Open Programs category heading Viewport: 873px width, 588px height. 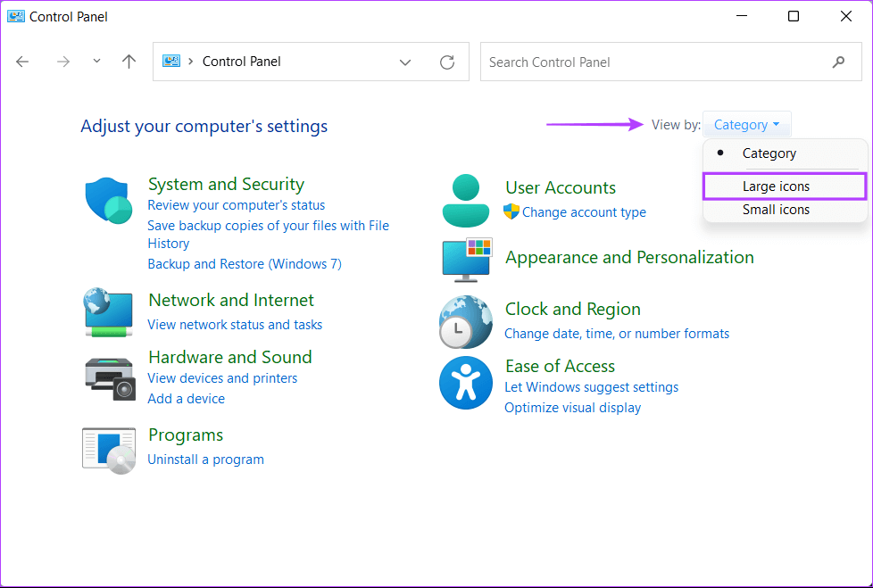click(x=186, y=435)
